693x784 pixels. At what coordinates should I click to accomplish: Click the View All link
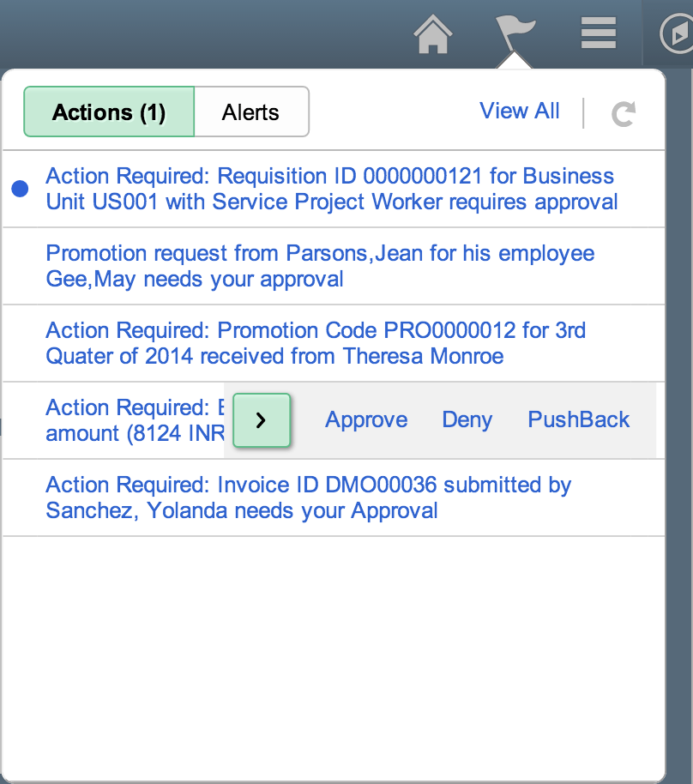click(x=520, y=111)
